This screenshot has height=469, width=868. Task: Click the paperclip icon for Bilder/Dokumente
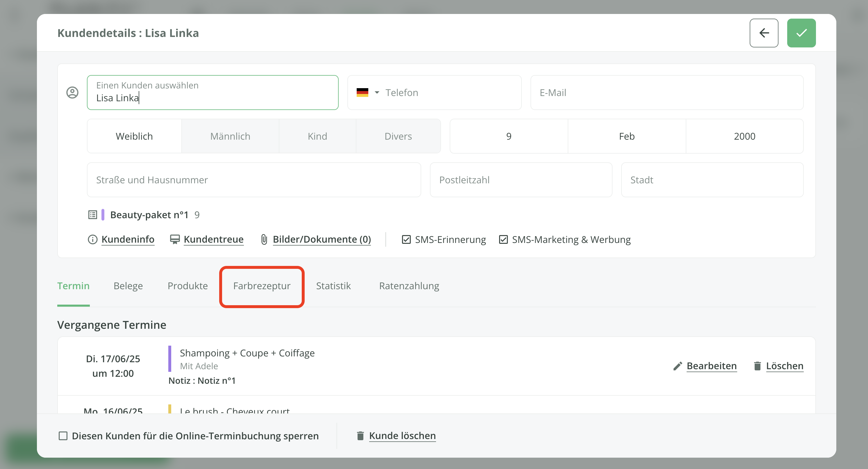coord(264,239)
